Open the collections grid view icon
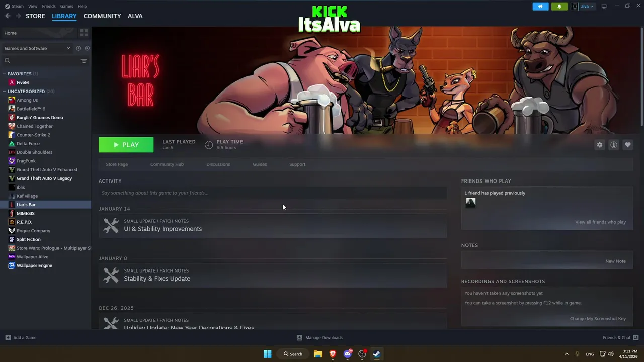Viewport: 644px width, 362px height. [x=84, y=33]
